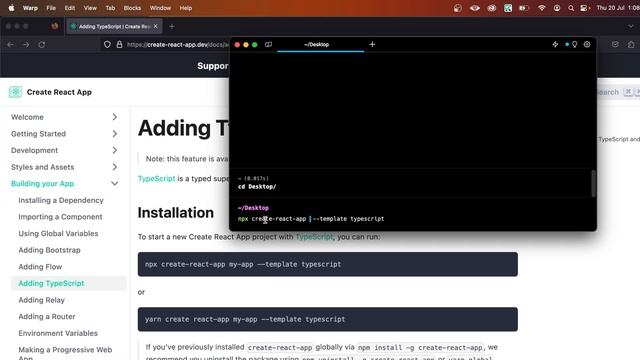Click the Warp lightbulb resource icon
Screen dimensions: 640x360
pyautogui.click(x=575, y=44)
